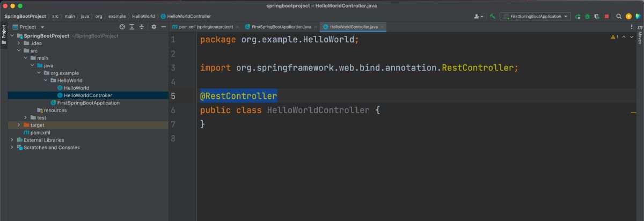
Task: Expand All in Project panel
Action: [x=132, y=27]
